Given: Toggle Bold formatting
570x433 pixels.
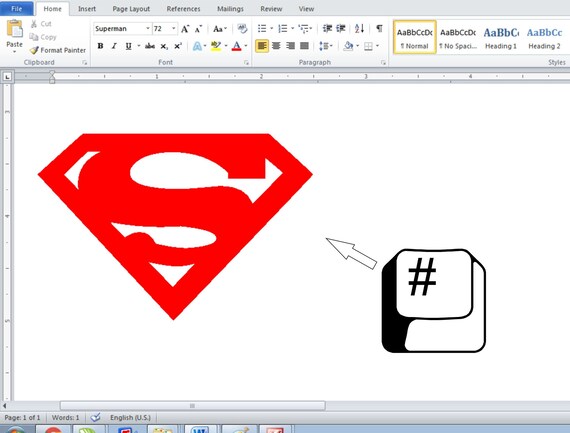Looking at the screenshot, I should pos(100,46).
